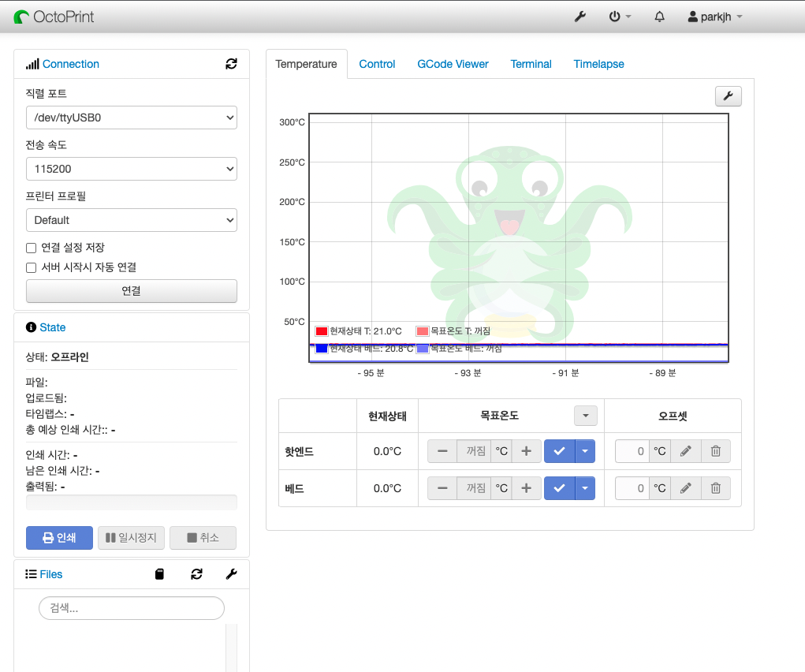The height and width of the screenshot is (672, 805).
Task: Click the 연결 connect button
Action: click(x=132, y=291)
